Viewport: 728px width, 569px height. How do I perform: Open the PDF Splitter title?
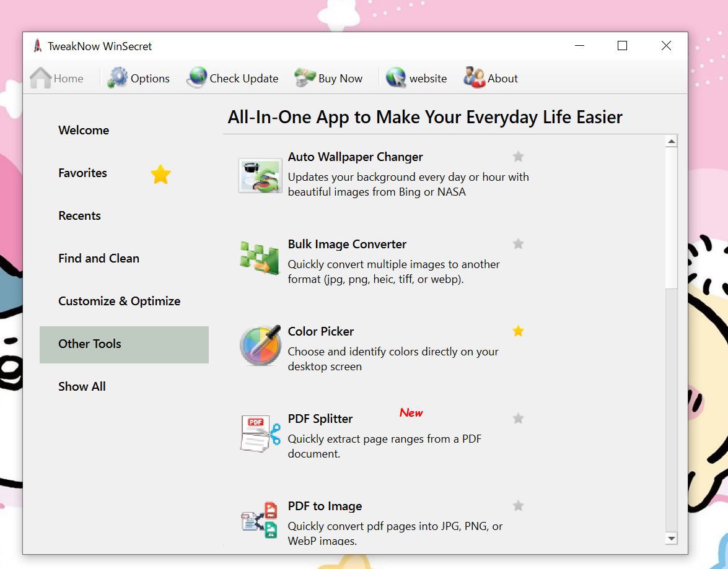tap(320, 419)
